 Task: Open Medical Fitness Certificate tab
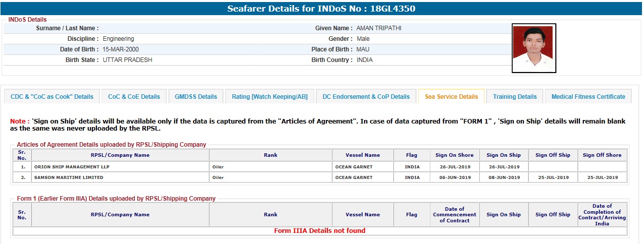click(x=588, y=97)
